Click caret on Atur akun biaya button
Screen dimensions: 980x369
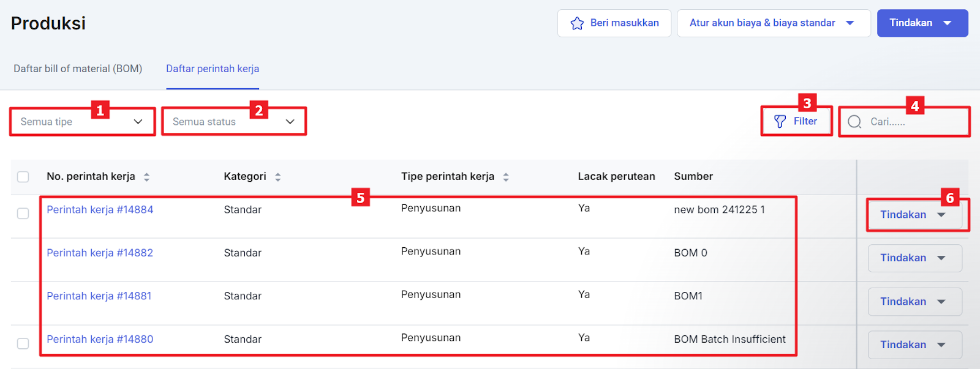point(850,23)
